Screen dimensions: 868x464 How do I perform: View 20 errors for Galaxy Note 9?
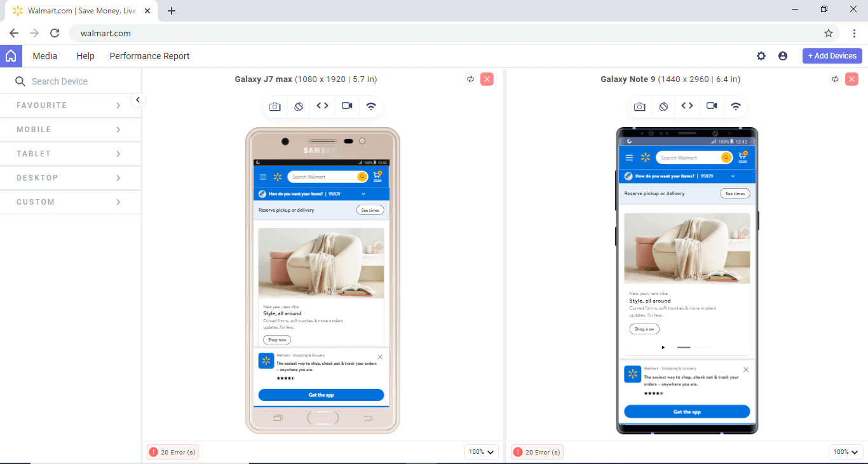(x=538, y=452)
